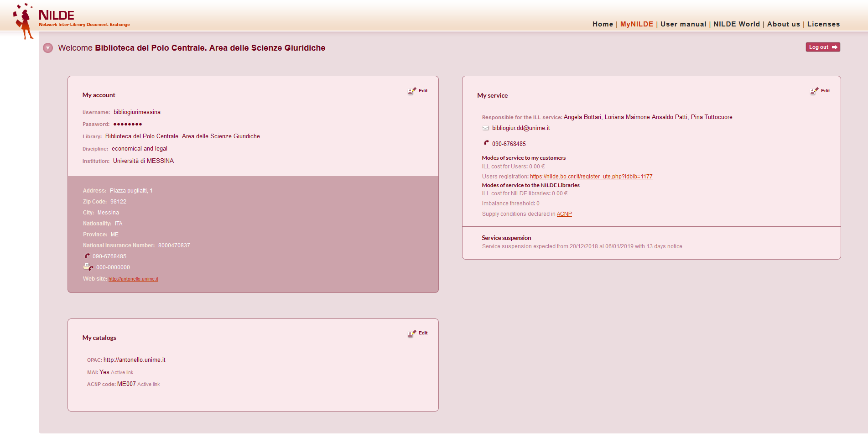Open the antonello.unime.it web site link
Viewport: 868px width, 438px height.
tap(133, 279)
